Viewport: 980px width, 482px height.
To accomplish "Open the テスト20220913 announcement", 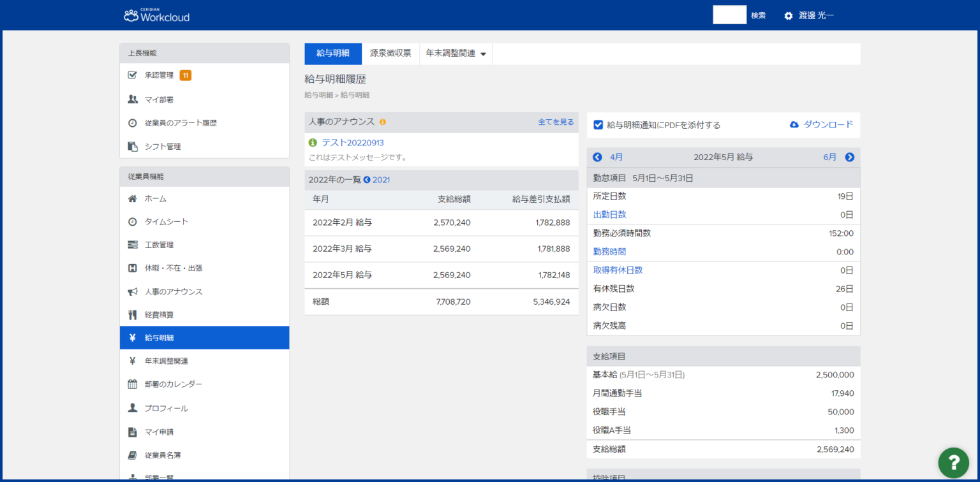I will click(x=353, y=143).
